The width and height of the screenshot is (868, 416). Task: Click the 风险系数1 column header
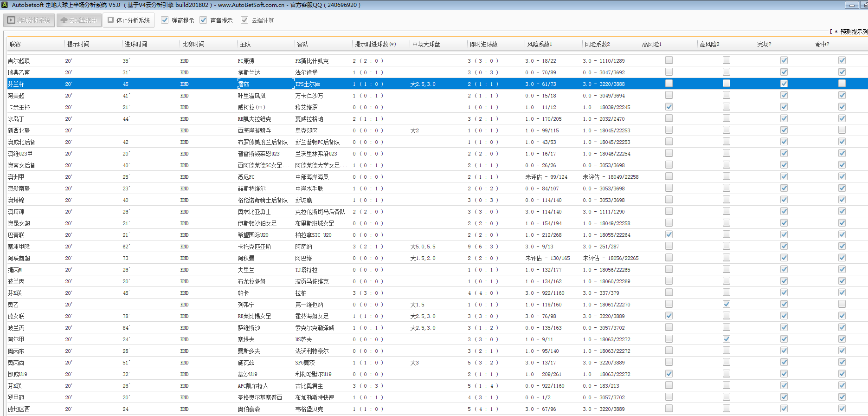pos(540,44)
